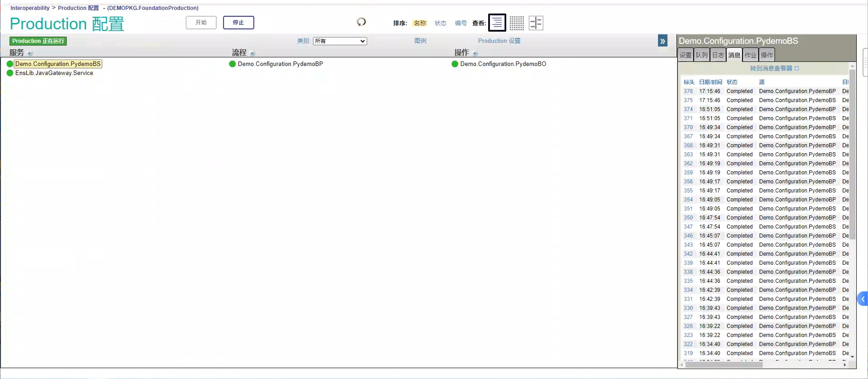The width and height of the screenshot is (868, 379).
Task: Select Demo.Configuration.PydemoBO operation item
Action: click(503, 64)
